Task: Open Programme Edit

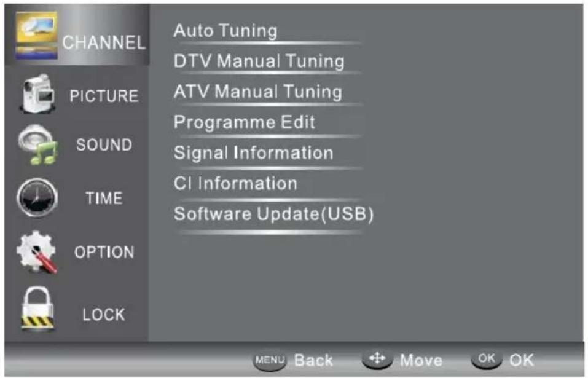Action: 245,122
